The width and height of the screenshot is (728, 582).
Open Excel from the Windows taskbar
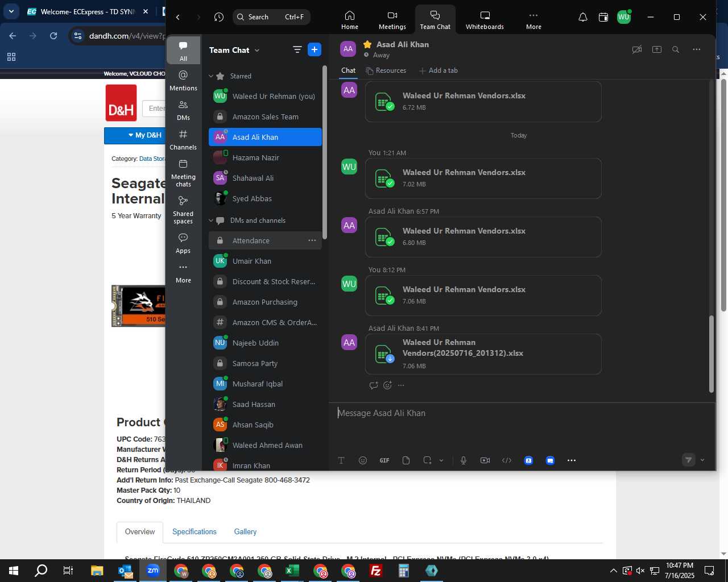(292, 571)
